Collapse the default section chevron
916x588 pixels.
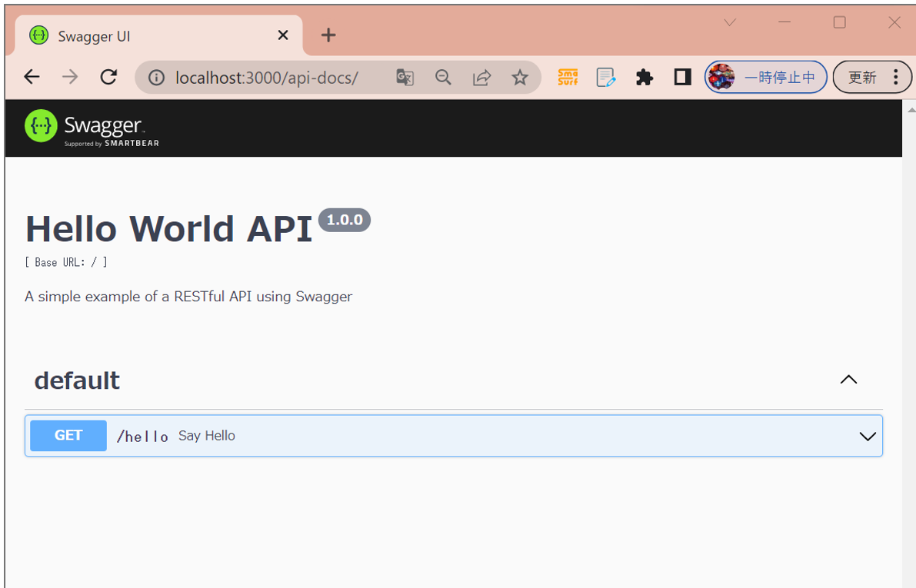[848, 379]
